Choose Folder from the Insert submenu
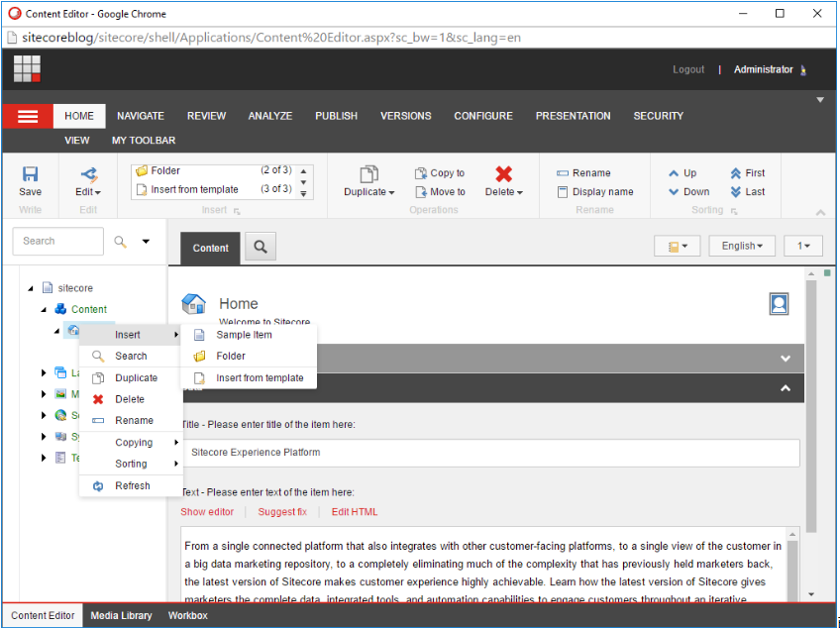Screen dimensions: 840x628 [x=249, y=356]
